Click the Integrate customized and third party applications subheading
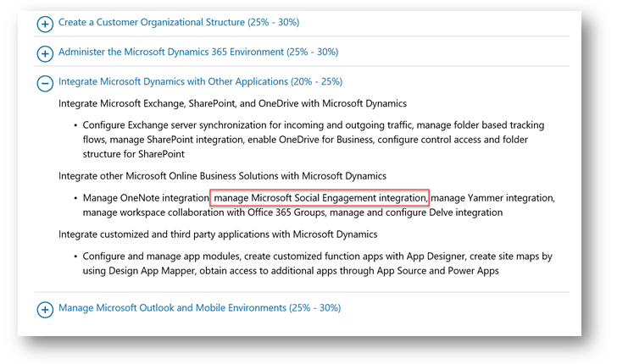 218,234
